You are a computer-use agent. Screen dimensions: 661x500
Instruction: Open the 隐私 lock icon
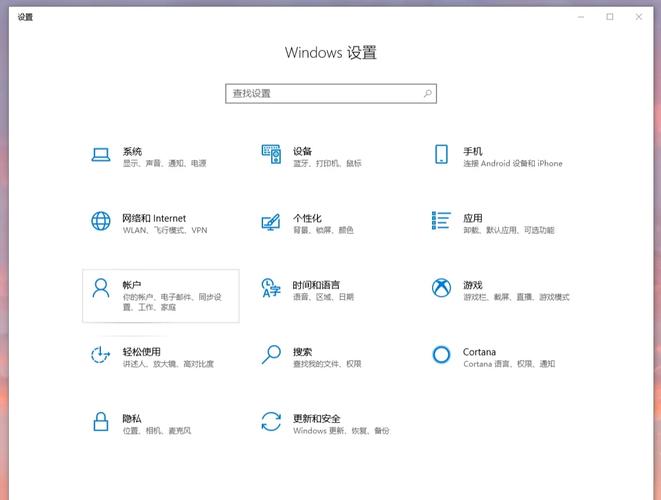coord(101,422)
